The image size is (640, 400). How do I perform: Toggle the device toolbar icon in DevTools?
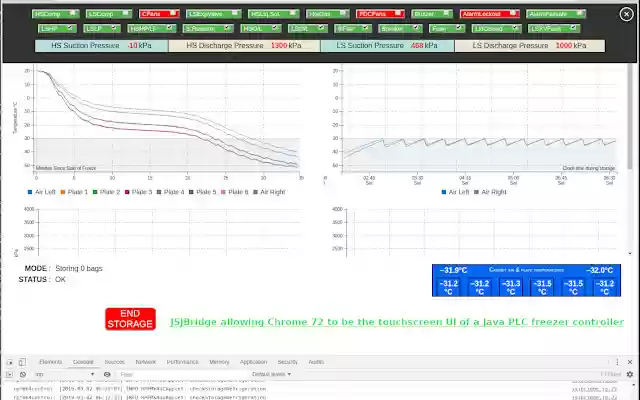[x=22, y=362]
